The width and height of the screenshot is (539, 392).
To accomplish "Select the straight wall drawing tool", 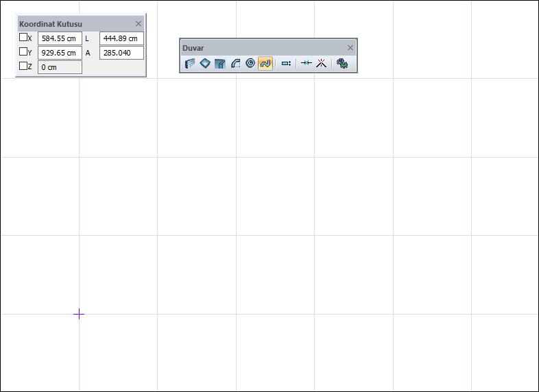I will (x=190, y=64).
